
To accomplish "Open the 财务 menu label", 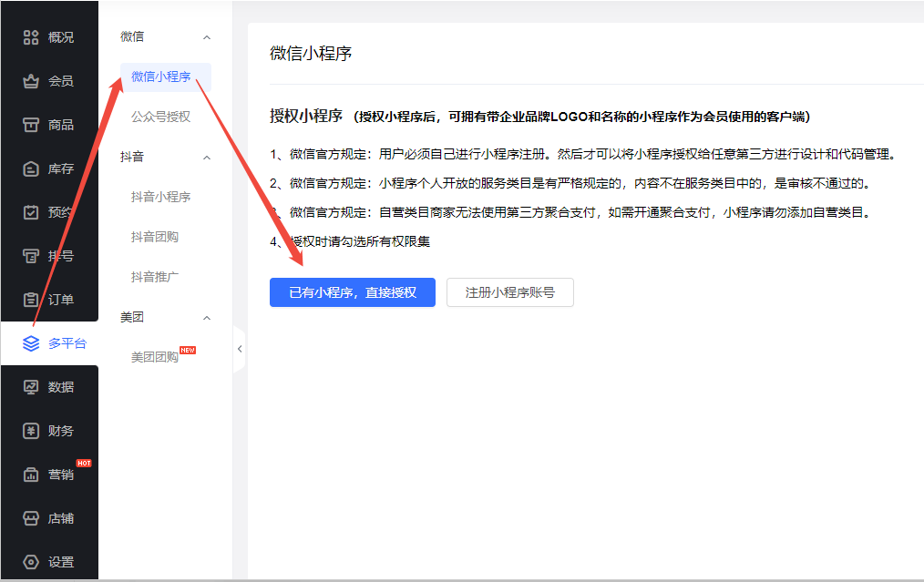I will pos(61,431).
